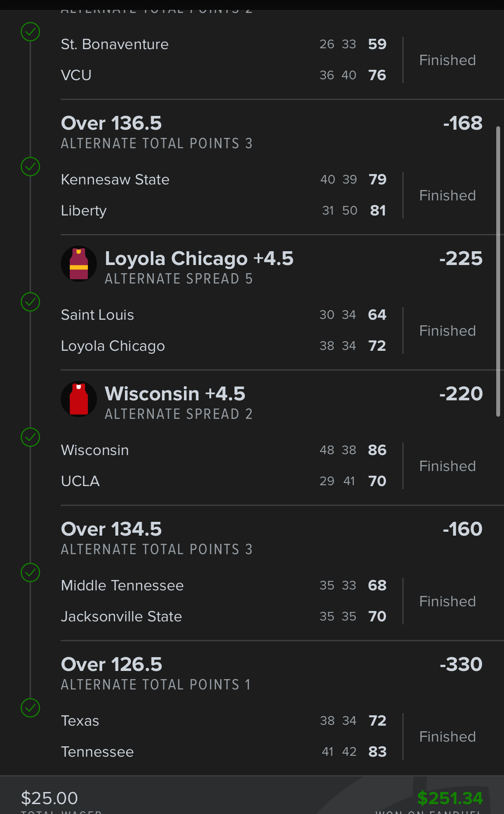Screen dimensions: 504x814
Task: Open the Over 136.5 alternate total leg
Action: tap(111, 124)
